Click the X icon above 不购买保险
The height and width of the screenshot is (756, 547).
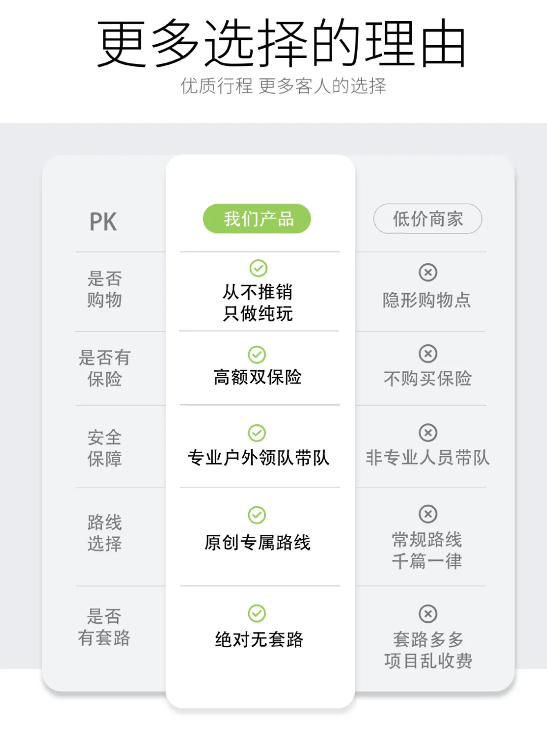[x=428, y=353]
